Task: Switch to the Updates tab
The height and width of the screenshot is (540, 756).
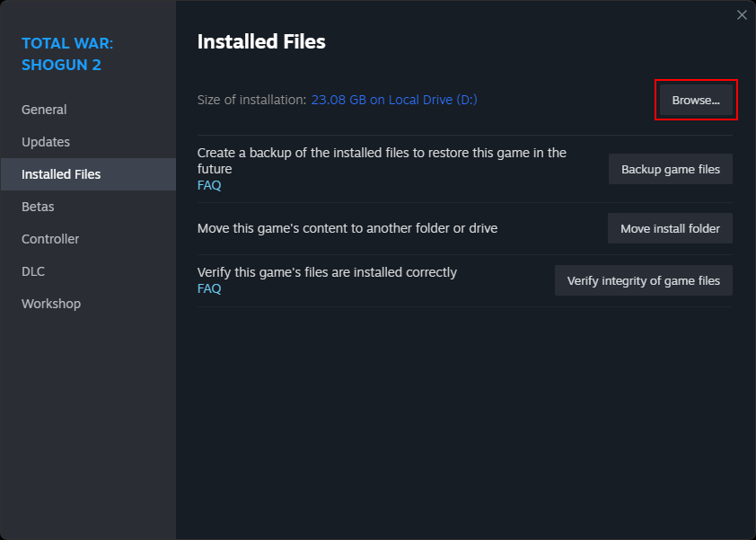Action: coord(46,142)
